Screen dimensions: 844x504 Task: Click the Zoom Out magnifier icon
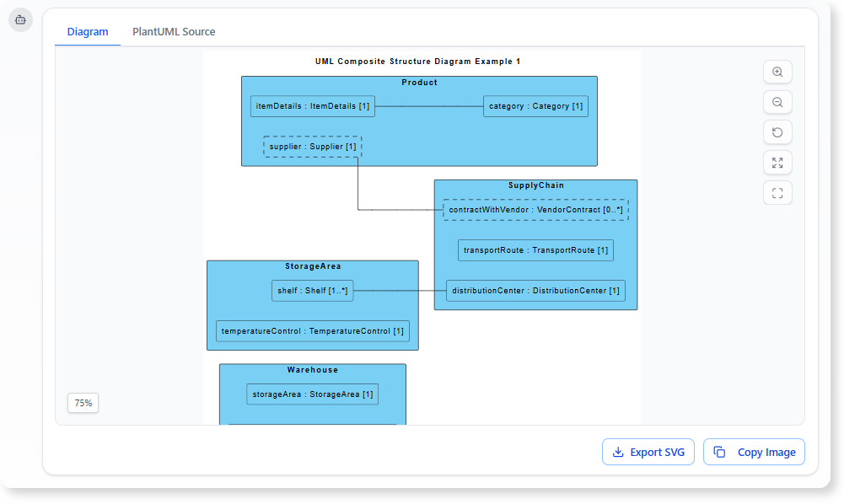[777, 102]
